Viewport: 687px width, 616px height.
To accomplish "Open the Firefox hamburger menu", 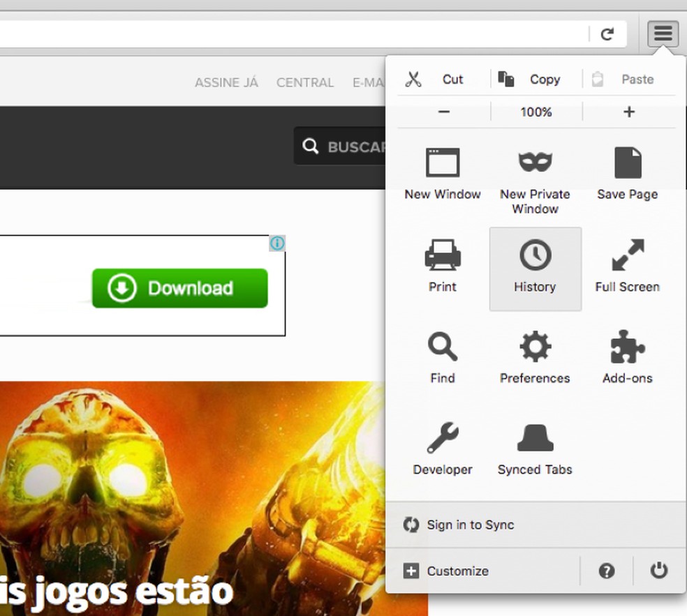I will pyautogui.click(x=662, y=33).
